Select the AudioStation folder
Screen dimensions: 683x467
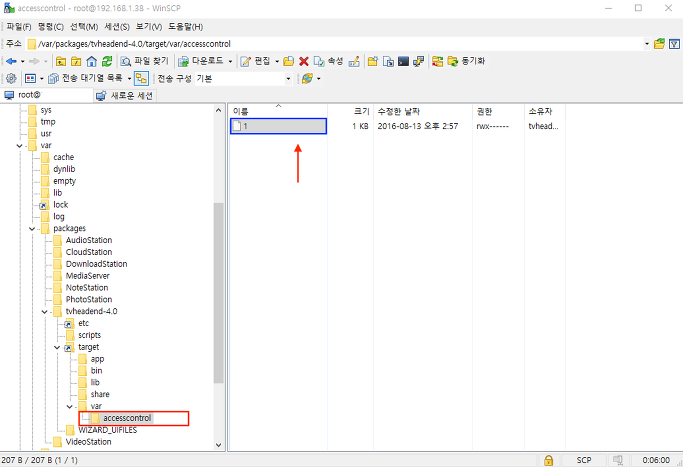pos(89,240)
